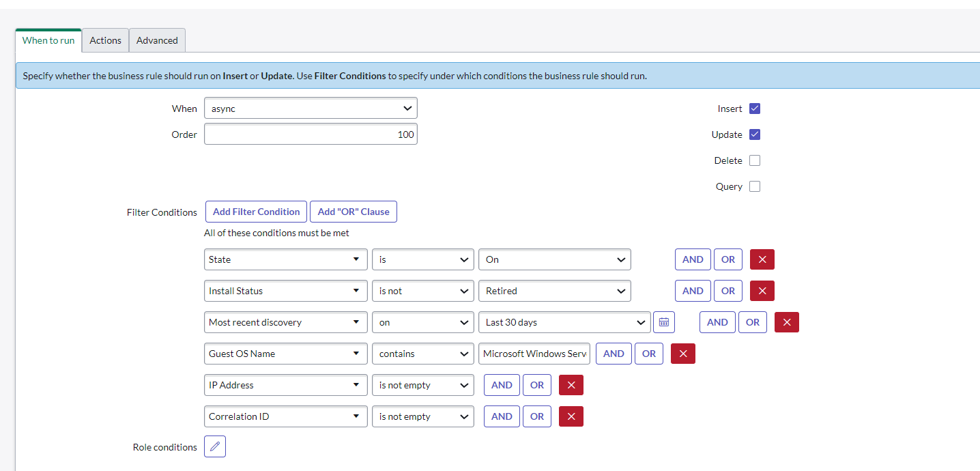The height and width of the screenshot is (471, 980).
Task: Delete the IP Address condition
Action: (571, 385)
